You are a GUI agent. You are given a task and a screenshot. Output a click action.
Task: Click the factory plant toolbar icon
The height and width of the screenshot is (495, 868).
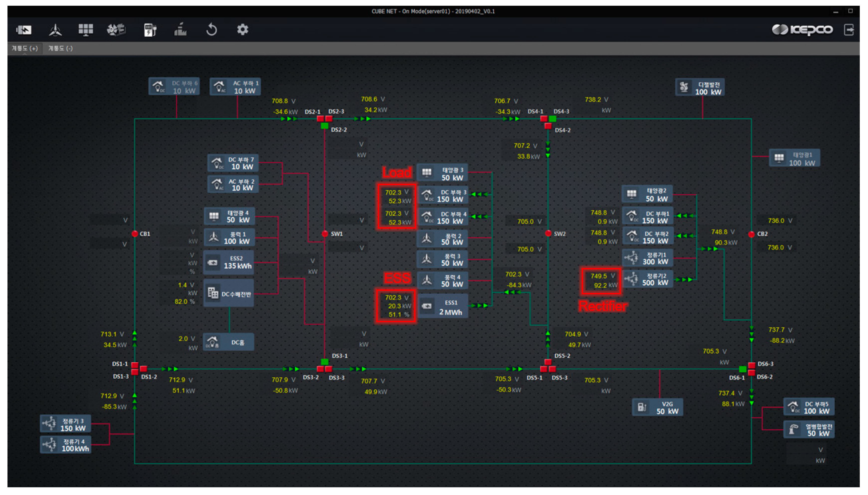pos(180,30)
